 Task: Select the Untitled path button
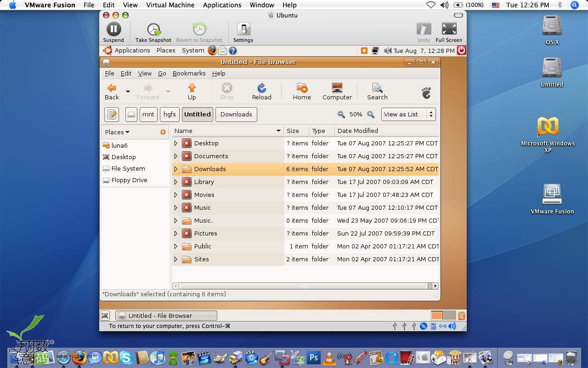click(x=198, y=115)
